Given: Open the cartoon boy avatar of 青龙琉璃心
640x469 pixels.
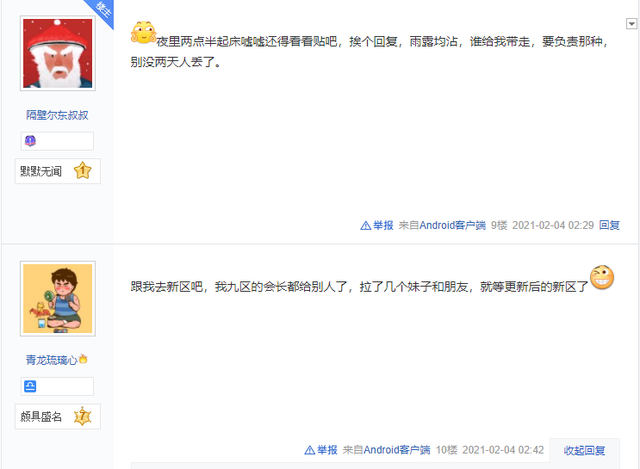Looking at the screenshot, I should click(58, 298).
